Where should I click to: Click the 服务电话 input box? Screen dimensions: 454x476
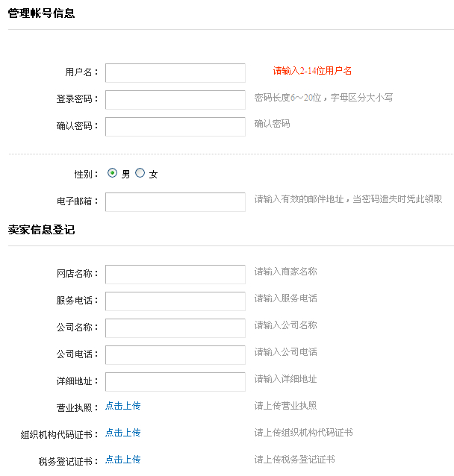pos(175,301)
